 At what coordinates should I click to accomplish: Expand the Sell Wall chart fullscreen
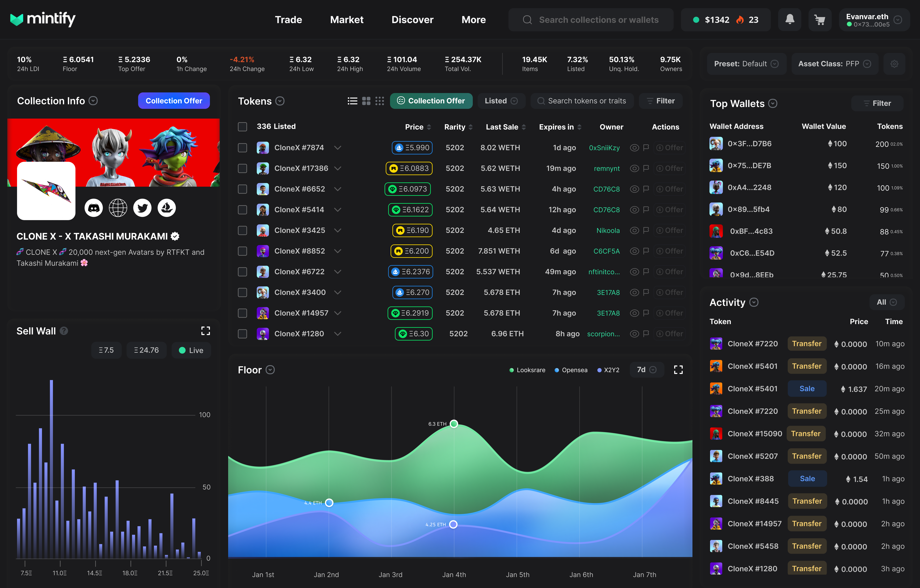coord(205,331)
